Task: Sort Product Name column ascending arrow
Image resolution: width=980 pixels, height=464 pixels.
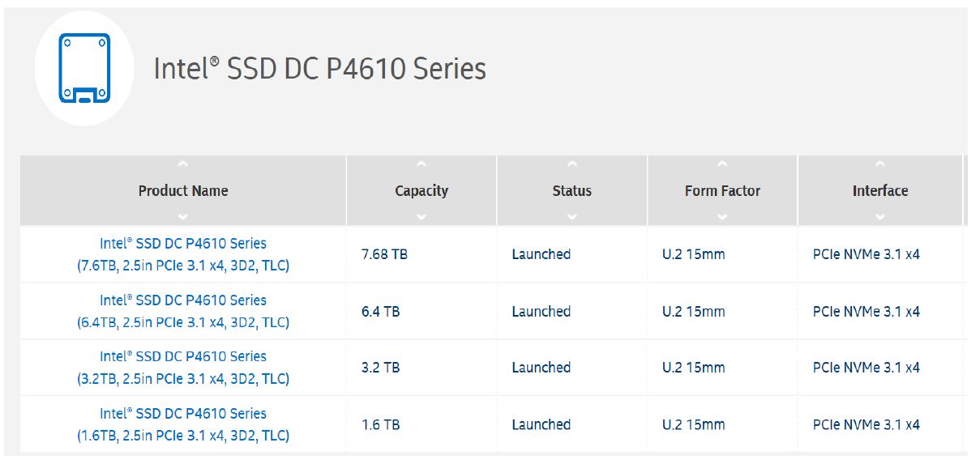Action: [183, 165]
